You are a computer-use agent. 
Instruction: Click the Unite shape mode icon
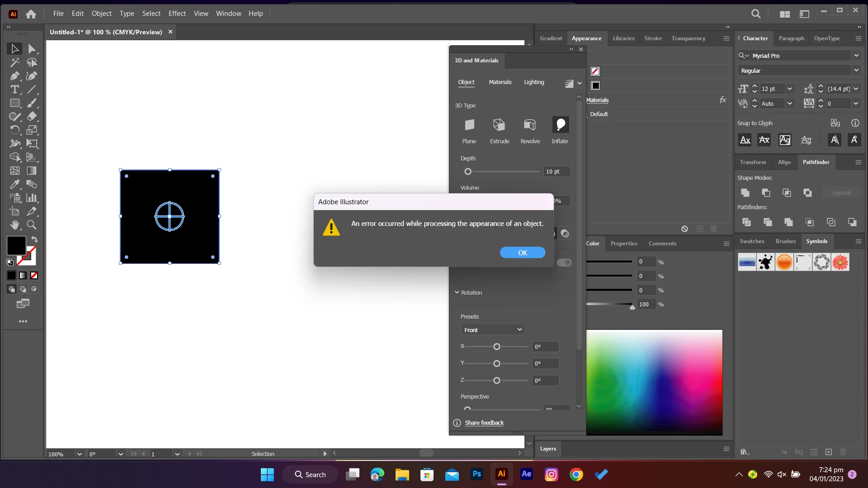pos(745,193)
